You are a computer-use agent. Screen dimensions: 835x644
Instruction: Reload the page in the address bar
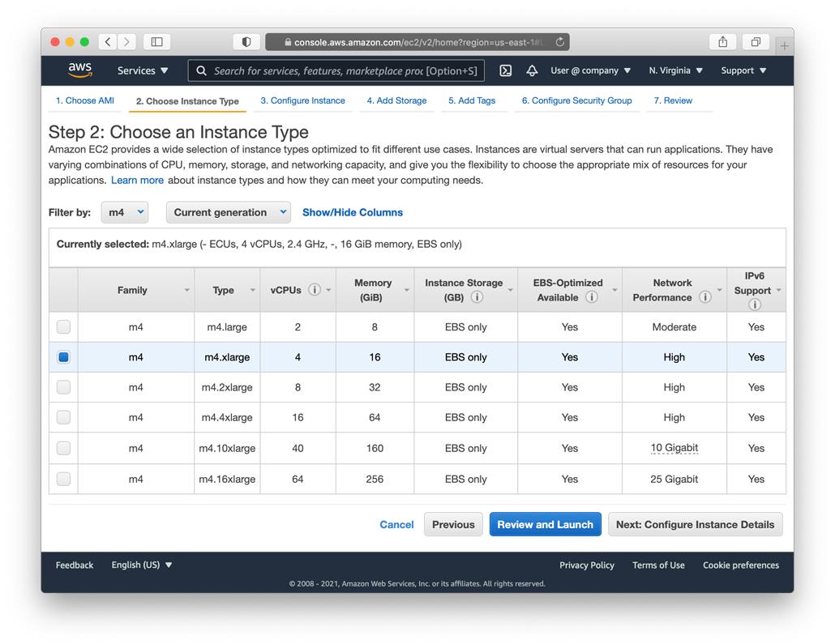point(559,42)
